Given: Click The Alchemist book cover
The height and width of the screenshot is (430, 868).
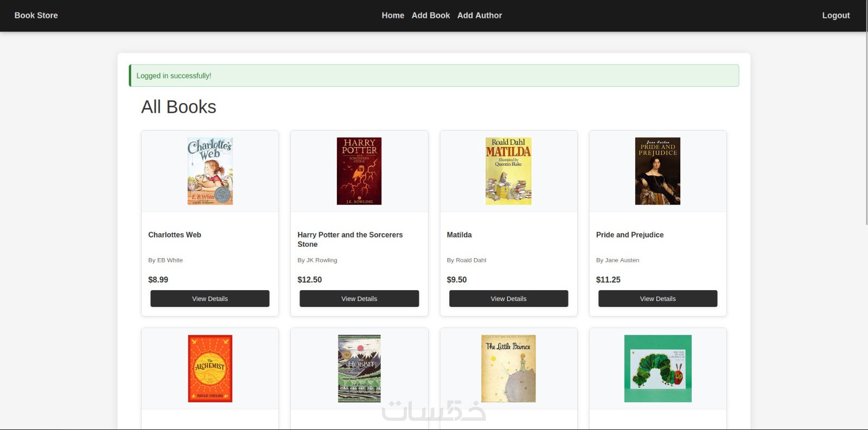Looking at the screenshot, I should coord(210,369).
